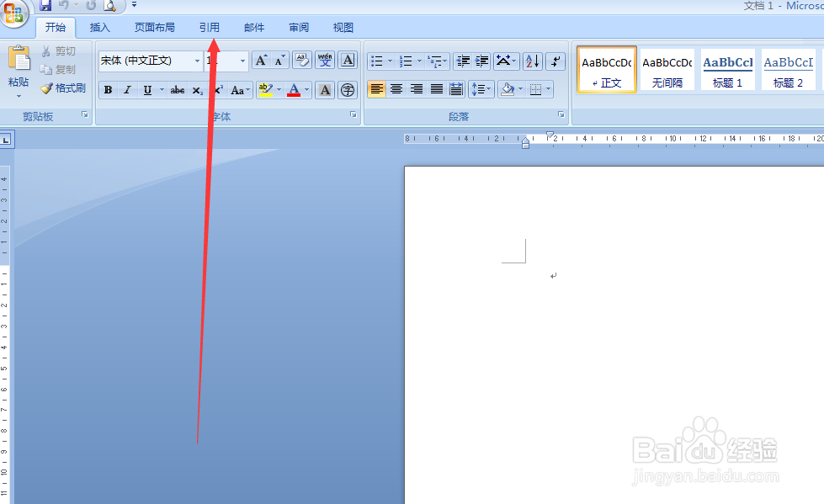Toggle italic formatting
The width and height of the screenshot is (824, 504).
[127, 90]
